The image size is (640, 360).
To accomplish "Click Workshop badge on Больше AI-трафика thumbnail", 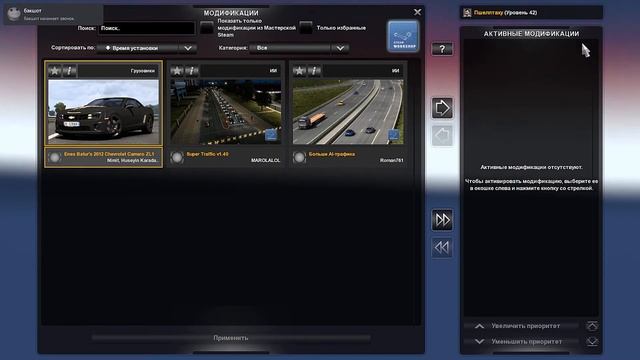I will (x=393, y=135).
